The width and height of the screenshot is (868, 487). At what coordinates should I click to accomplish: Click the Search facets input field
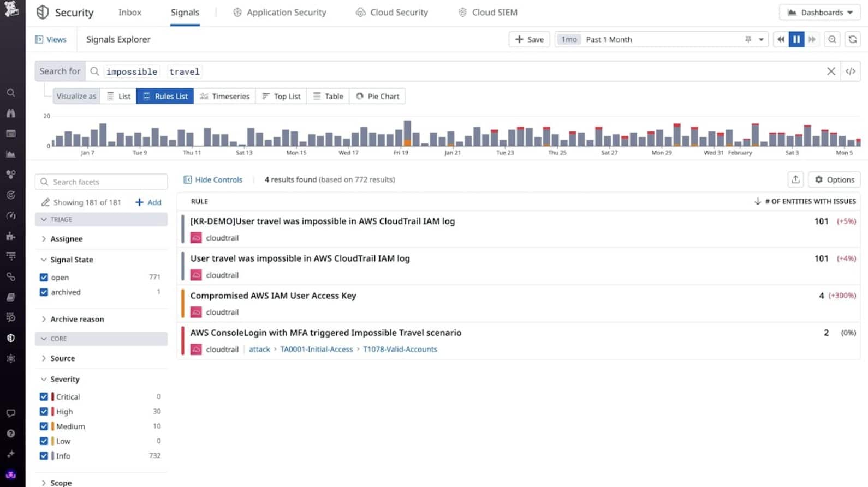pyautogui.click(x=101, y=182)
